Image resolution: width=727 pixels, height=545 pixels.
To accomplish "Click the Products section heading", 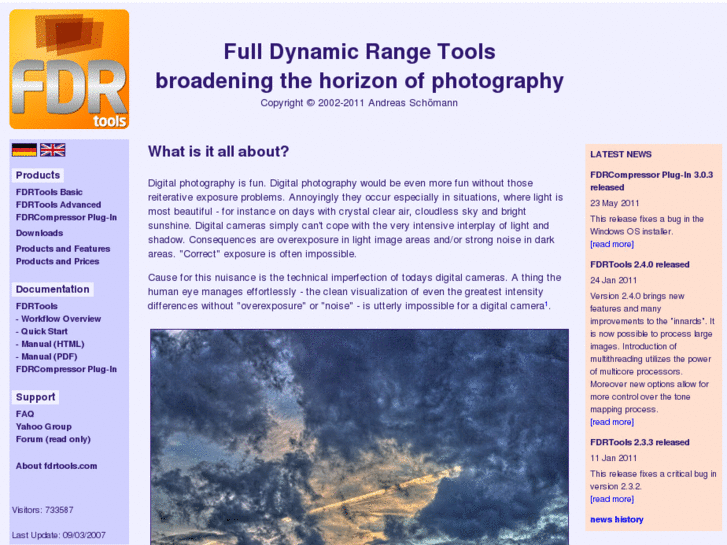I will point(38,175).
